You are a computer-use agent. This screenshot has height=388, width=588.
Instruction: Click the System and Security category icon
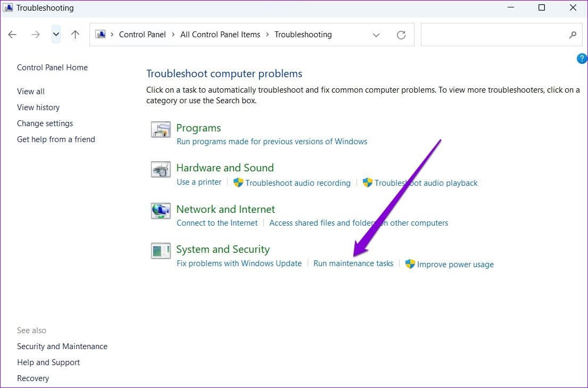pyautogui.click(x=161, y=251)
